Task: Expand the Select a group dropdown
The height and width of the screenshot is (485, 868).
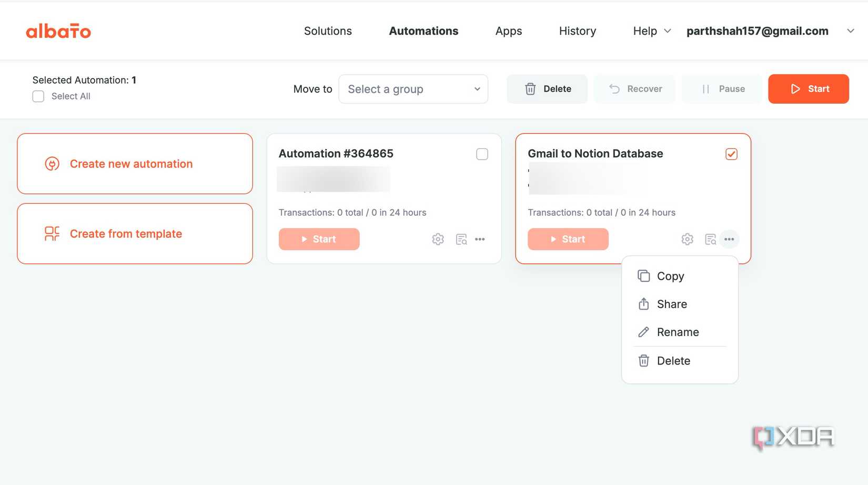Action: [413, 89]
